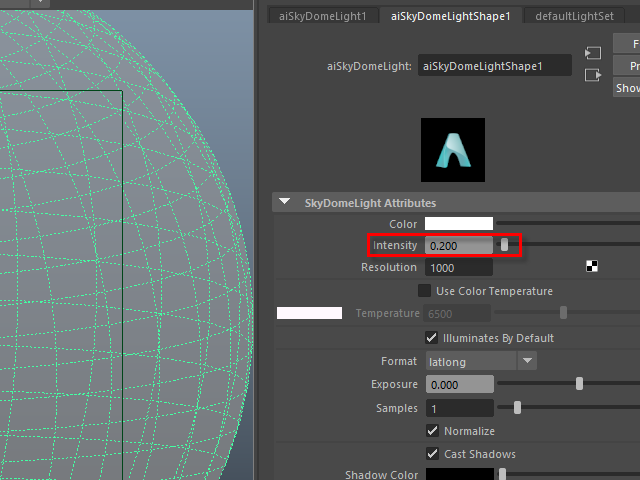640x480 pixels.
Task: Open the defaultLightSet tab
Action: pyautogui.click(x=574, y=16)
